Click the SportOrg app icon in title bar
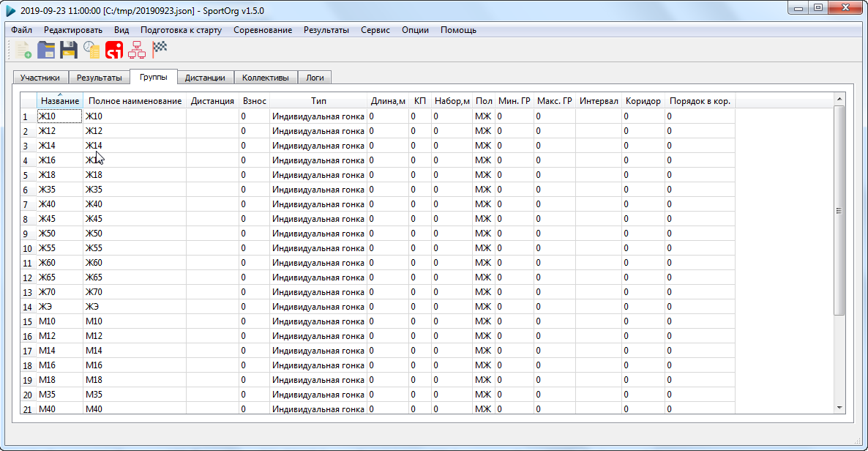Viewport: 868px width, 451px height. pyautogui.click(x=10, y=10)
